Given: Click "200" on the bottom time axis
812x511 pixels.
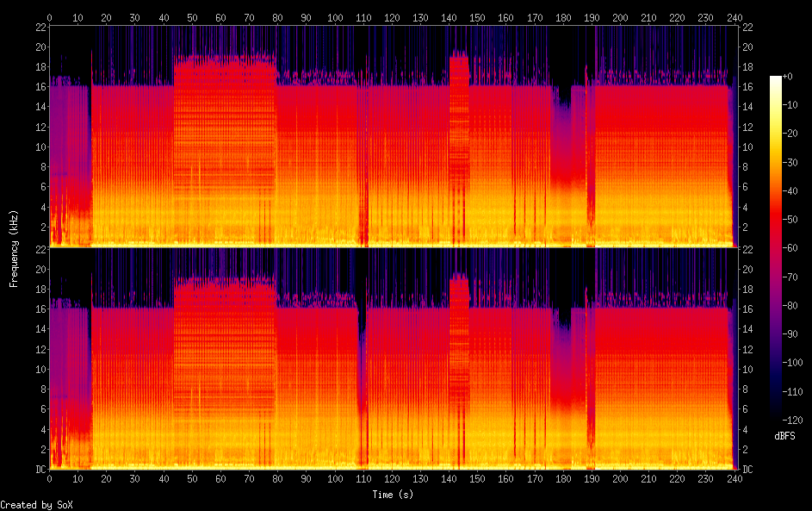Looking at the screenshot, I should pyautogui.click(x=620, y=479).
